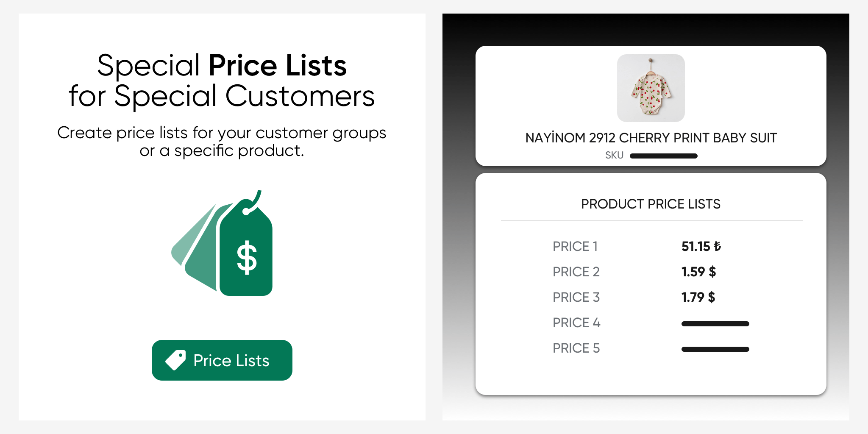This screenshot has height=434, width=868.
Task: Select the PRICE 5 row label
Action: (x=576, y=348)
